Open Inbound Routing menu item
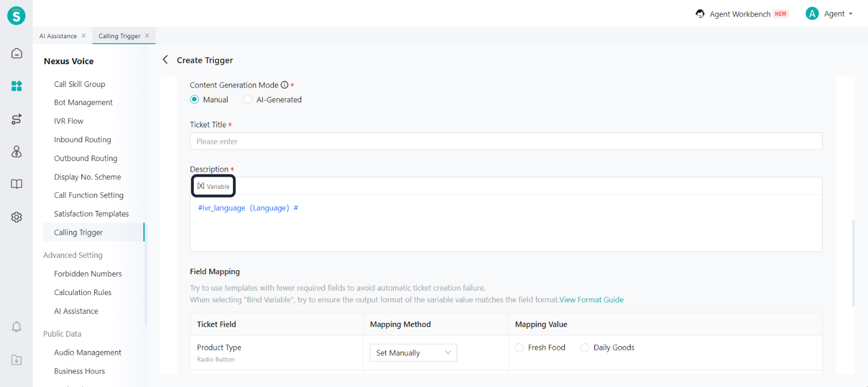Viewport: 868px width, 387px height. (82, 140)
